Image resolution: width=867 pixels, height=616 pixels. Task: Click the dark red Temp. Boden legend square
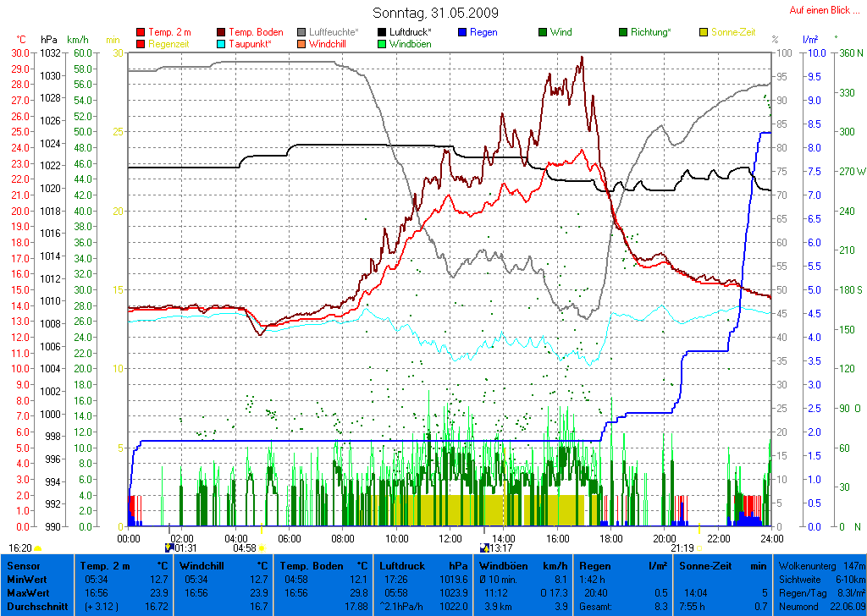222,32
